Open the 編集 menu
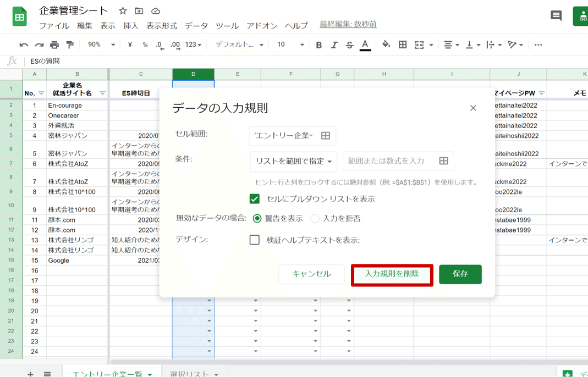 85,26
